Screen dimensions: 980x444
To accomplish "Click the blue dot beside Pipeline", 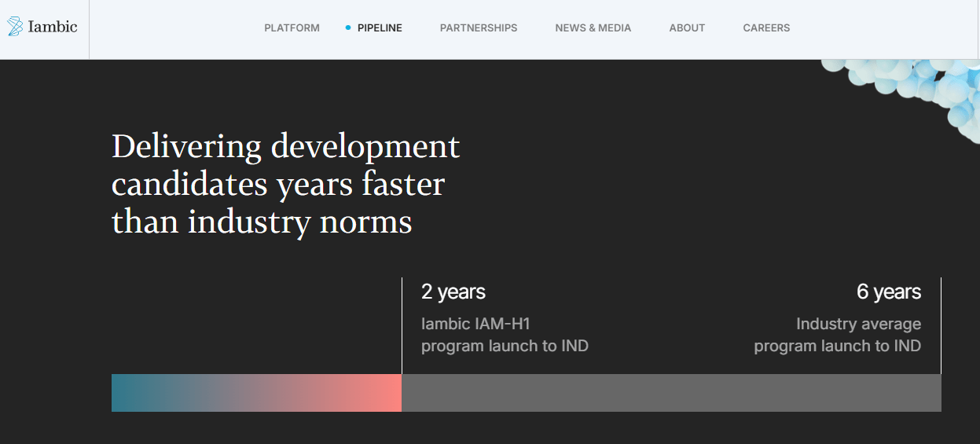I will 348,28.
